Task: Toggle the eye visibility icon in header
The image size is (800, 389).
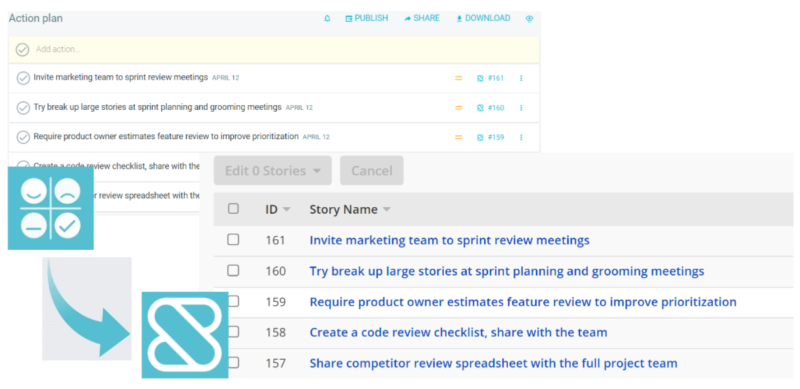Action: click(x=529, y=18)
